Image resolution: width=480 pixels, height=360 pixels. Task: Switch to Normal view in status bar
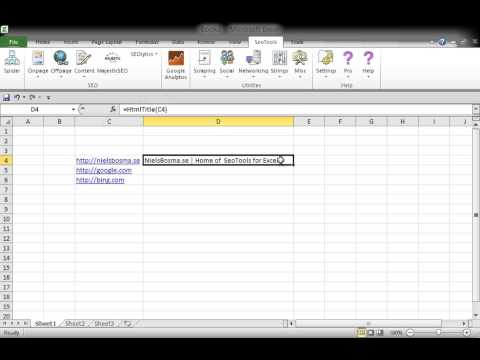coord(361,332)
